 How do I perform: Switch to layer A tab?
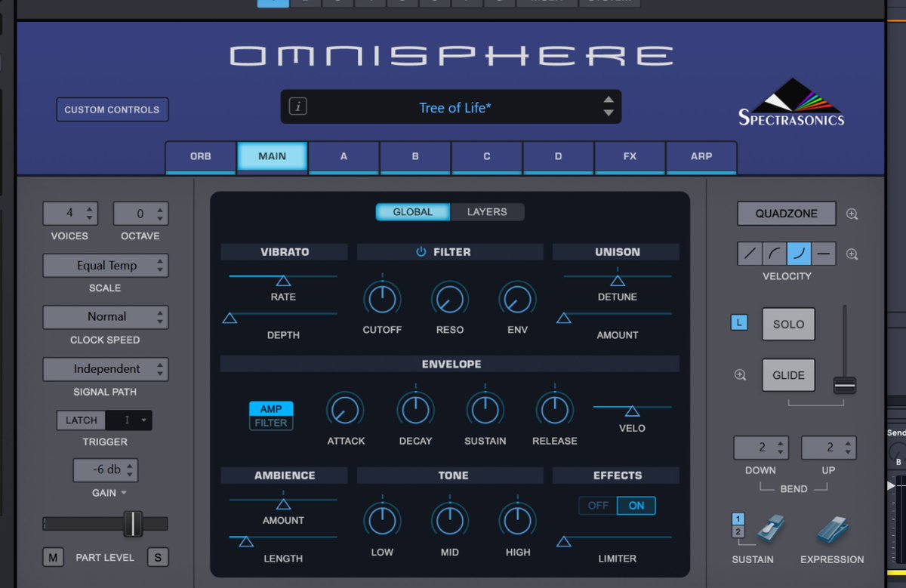coord(344,157)
